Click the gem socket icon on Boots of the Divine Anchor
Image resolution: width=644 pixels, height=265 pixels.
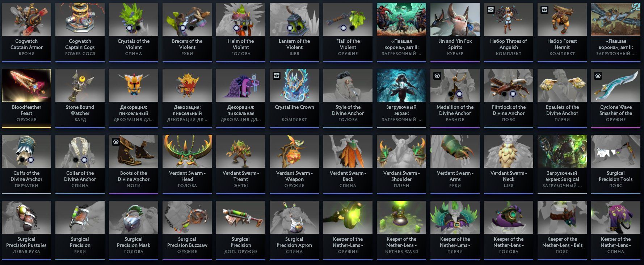pos(116,142)
